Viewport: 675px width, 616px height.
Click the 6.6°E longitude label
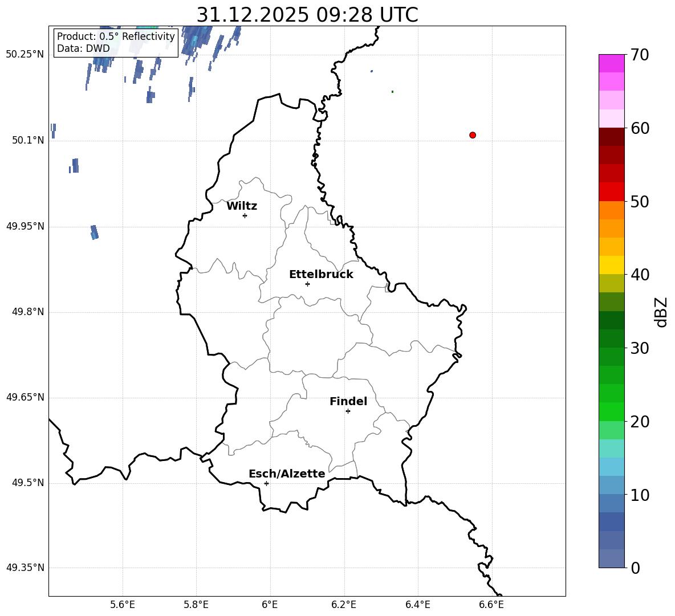(x=491, y=605)
